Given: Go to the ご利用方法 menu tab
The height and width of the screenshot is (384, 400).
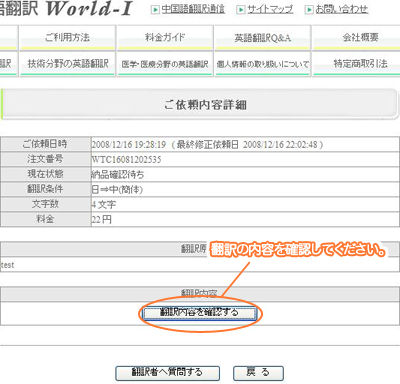Looking at the screenshot, I should [x=67, y=38].
